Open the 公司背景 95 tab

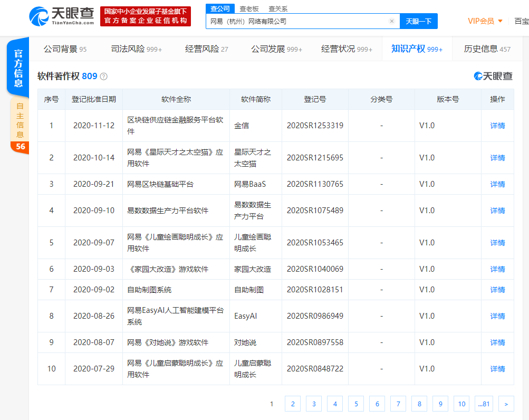point(65,49)
